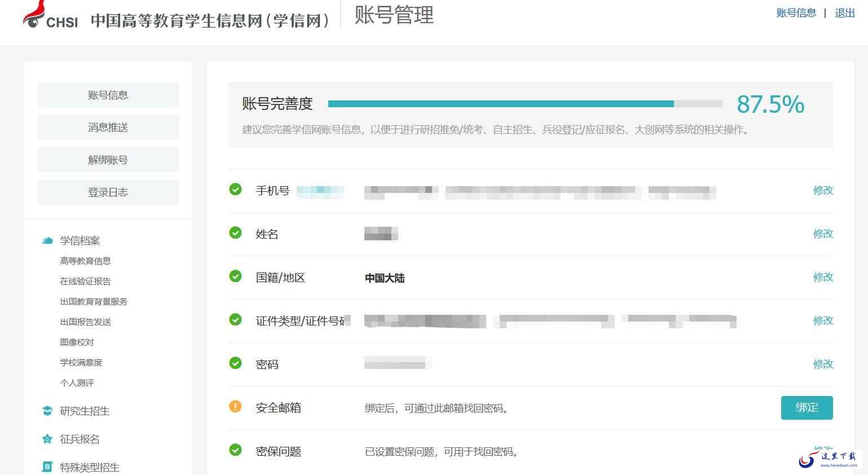Open the 征兵报名 menu section
This screenshot has height=475, width=868.
(80, 439)
